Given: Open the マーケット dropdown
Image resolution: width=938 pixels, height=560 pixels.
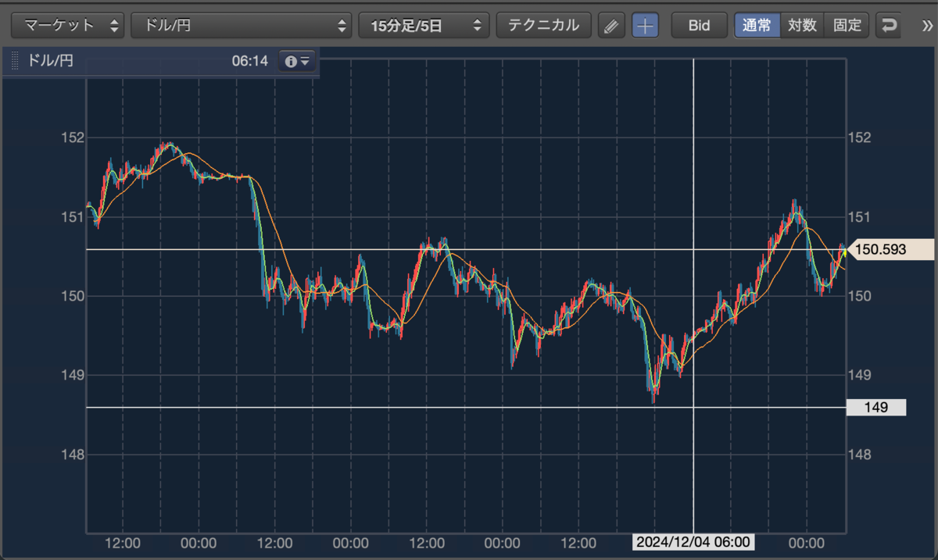Looking at the screenshot, I should [x=68, y=26].
